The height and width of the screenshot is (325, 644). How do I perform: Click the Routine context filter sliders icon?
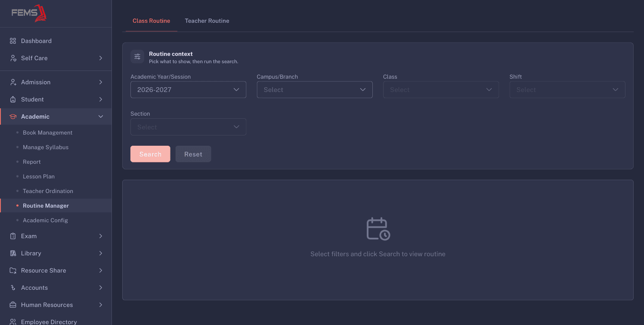[x=137, y=56]
